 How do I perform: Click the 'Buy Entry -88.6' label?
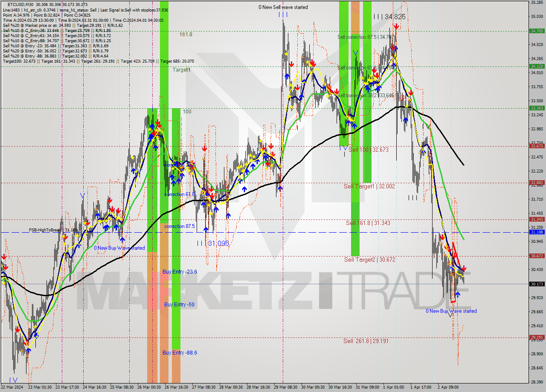[180, 353]
